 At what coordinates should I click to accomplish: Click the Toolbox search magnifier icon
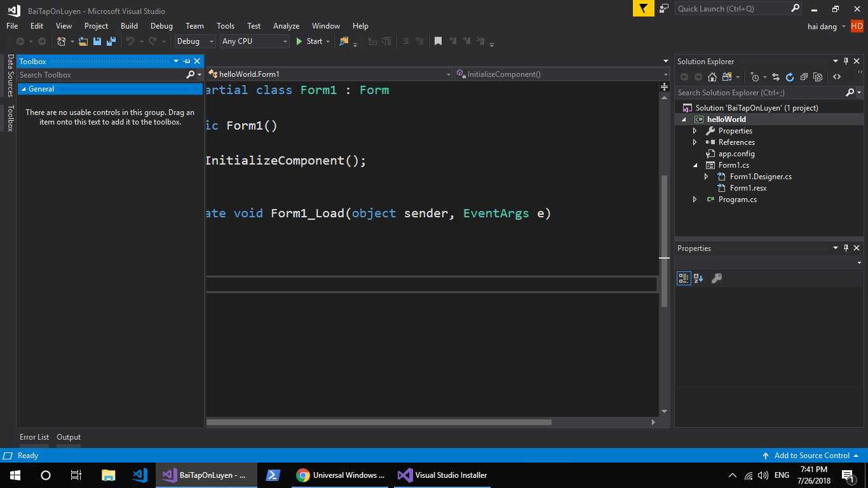tap(190, 75)
